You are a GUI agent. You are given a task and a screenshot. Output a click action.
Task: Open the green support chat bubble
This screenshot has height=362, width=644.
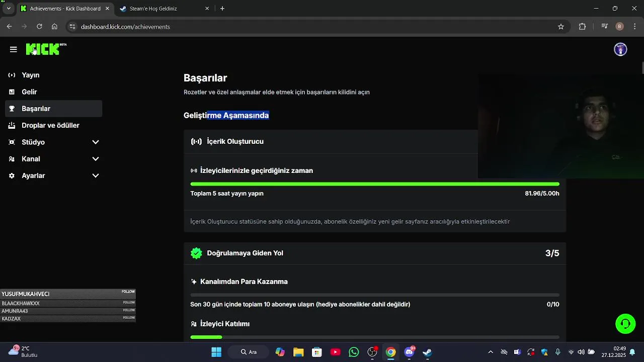(x=625, y=324)
